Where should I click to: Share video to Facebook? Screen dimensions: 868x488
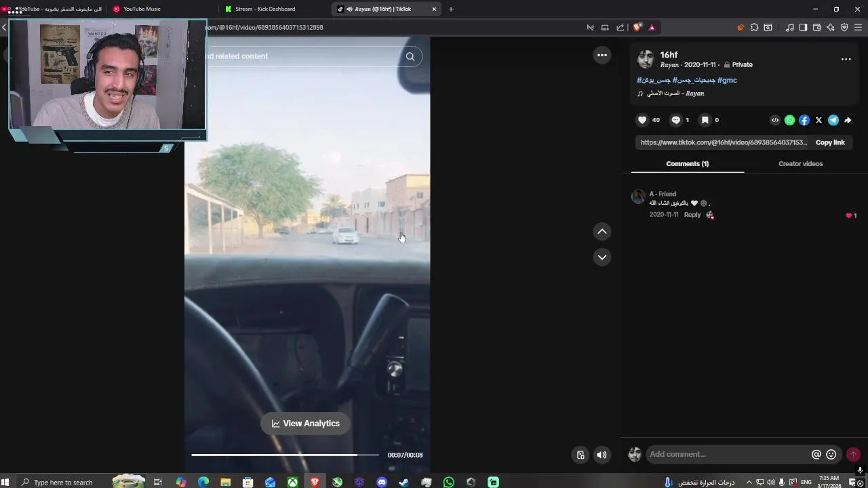point(804,120)
